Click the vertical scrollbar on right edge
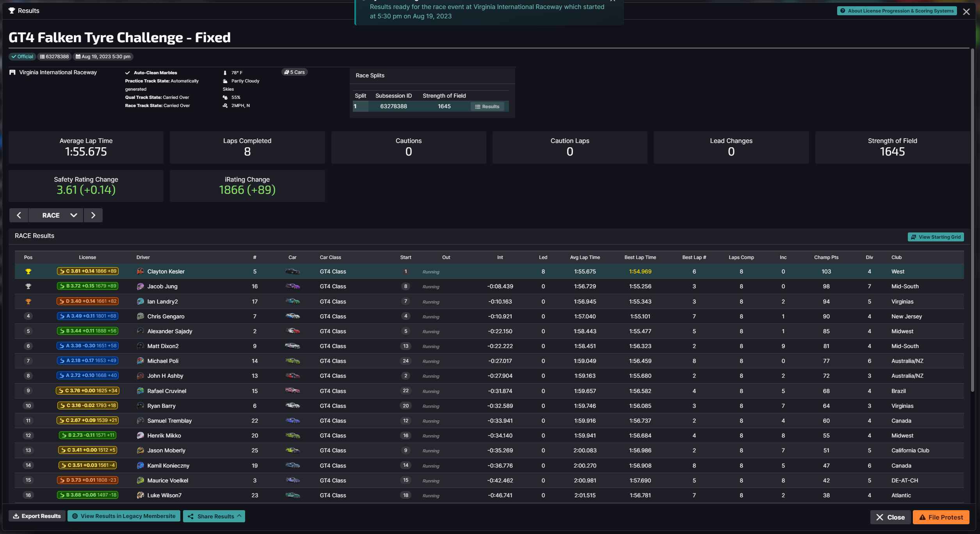 973,221
